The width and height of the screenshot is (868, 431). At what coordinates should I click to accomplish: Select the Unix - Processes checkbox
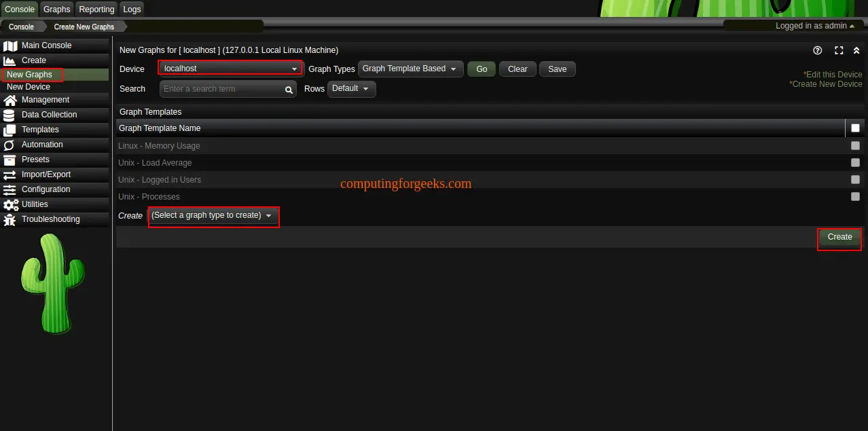(x=855, y=196)
